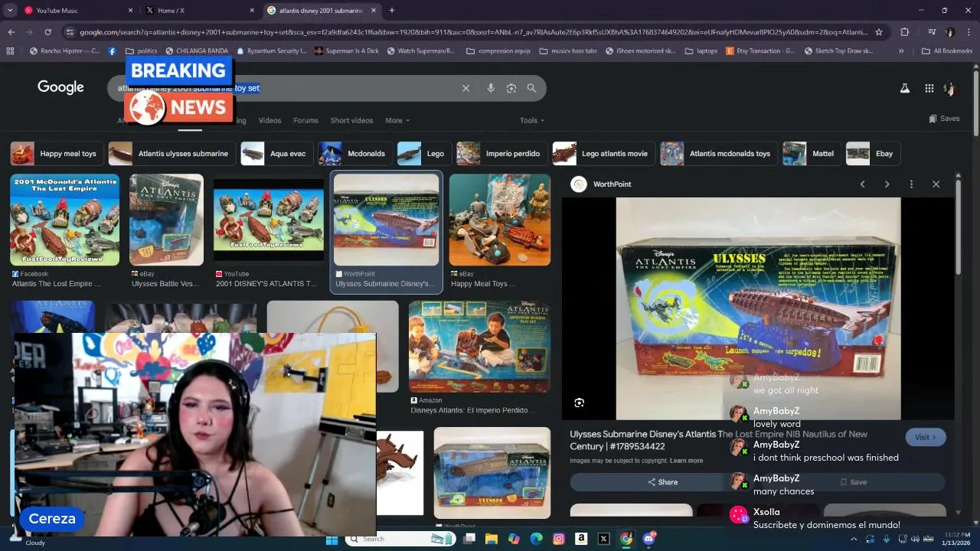
Task: Open musicv bass tabs bookmark folder
Action: point(568,51)
